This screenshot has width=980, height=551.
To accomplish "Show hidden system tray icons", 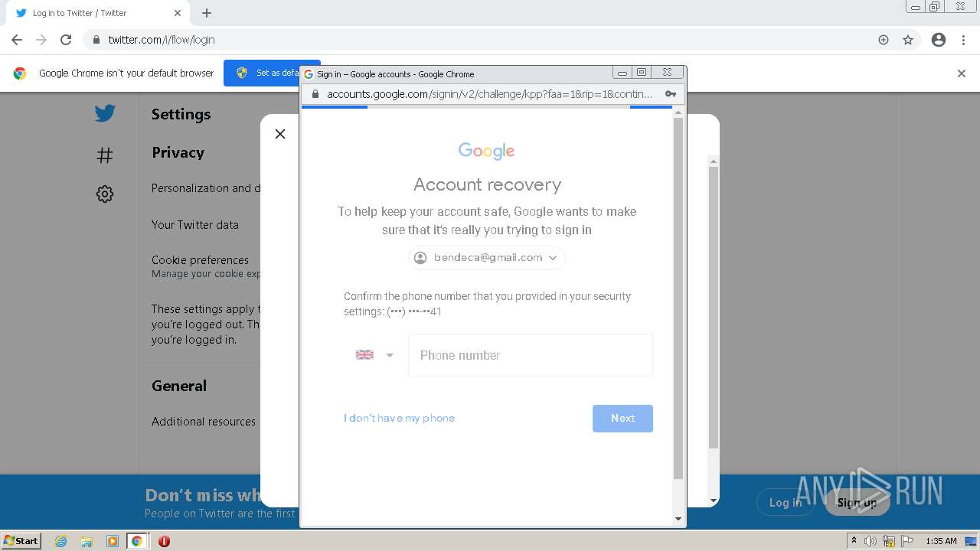I will pos(854,541).
